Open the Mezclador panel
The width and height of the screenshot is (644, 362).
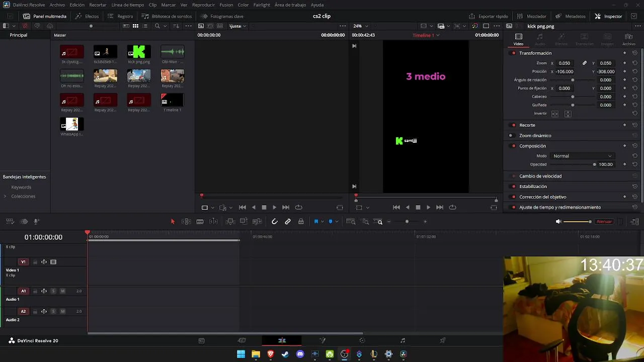click(x=532, y=16)
